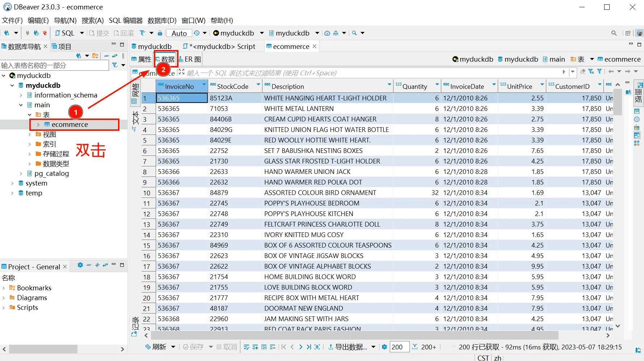The height and width of the screenshot is (361, 644).
Task: Collapse the main schema tree node
Action: tap(21, 105)
